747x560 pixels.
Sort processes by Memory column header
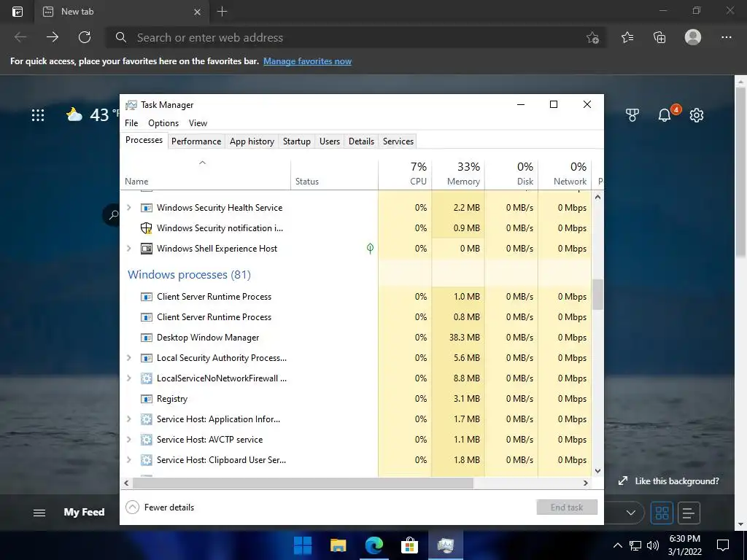458,174
